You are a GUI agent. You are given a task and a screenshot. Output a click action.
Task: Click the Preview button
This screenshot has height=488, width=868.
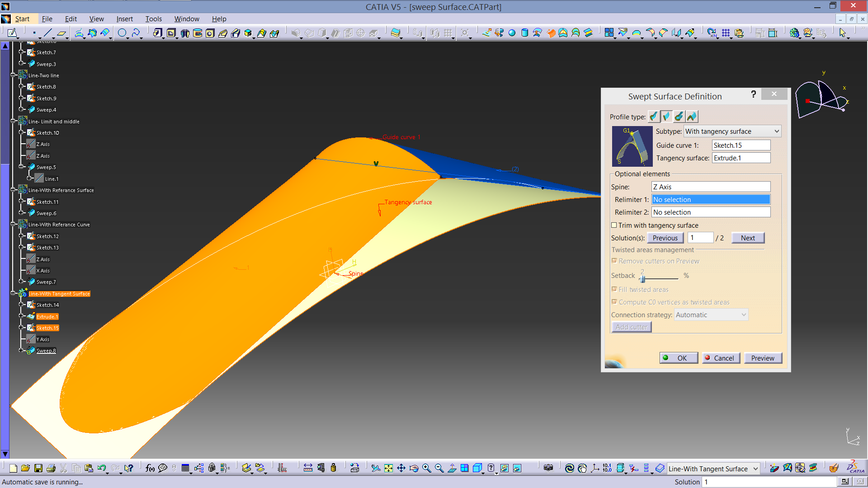pyautogui.click(x=763, y=358)
